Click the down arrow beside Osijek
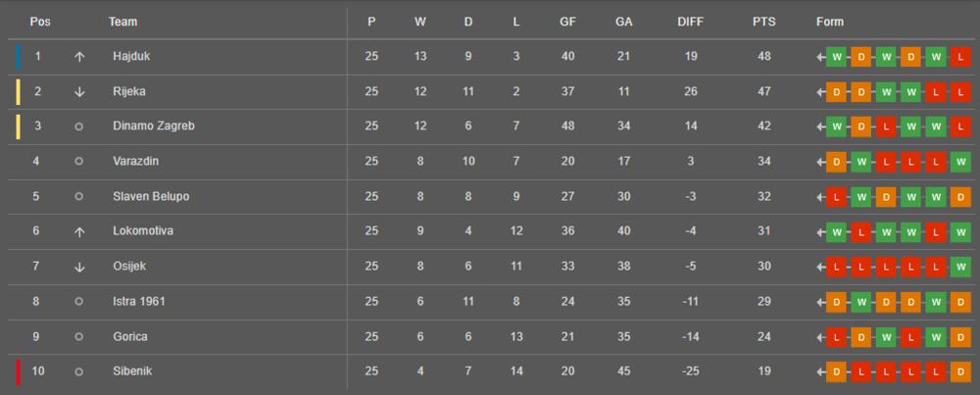980x395 pixels. click(x=79, y=267)
